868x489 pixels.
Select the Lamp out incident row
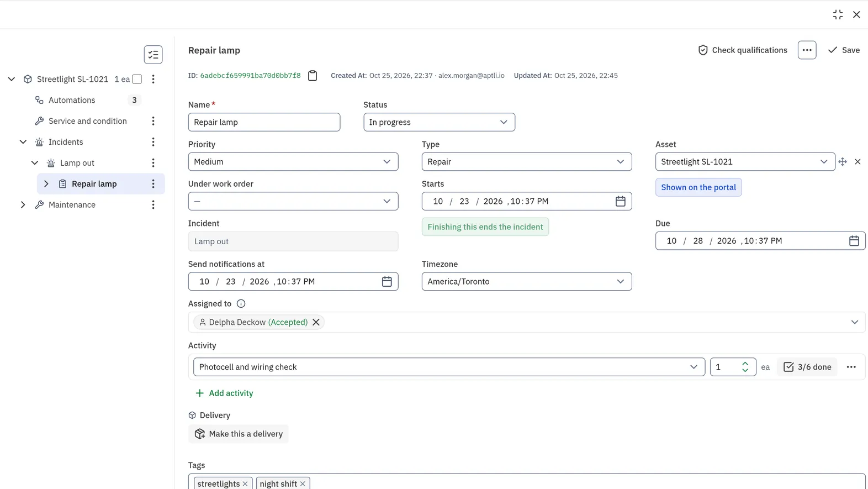77,163
